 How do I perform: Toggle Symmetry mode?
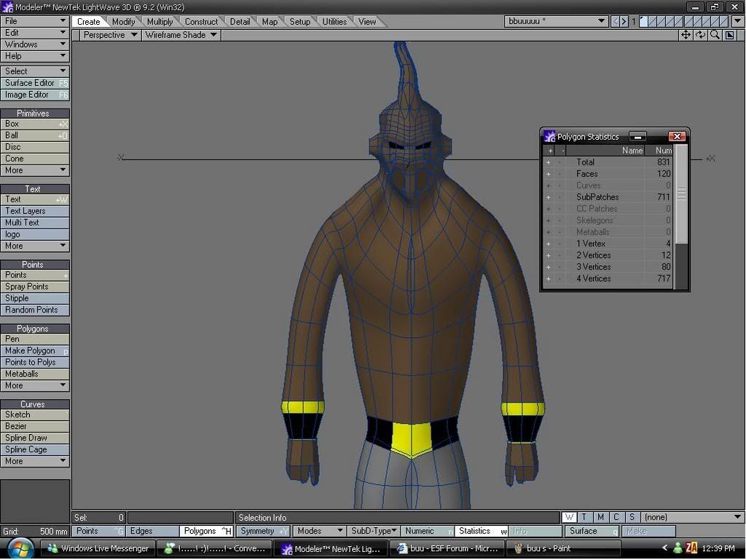pyautogui.click(x=262, y=531)
